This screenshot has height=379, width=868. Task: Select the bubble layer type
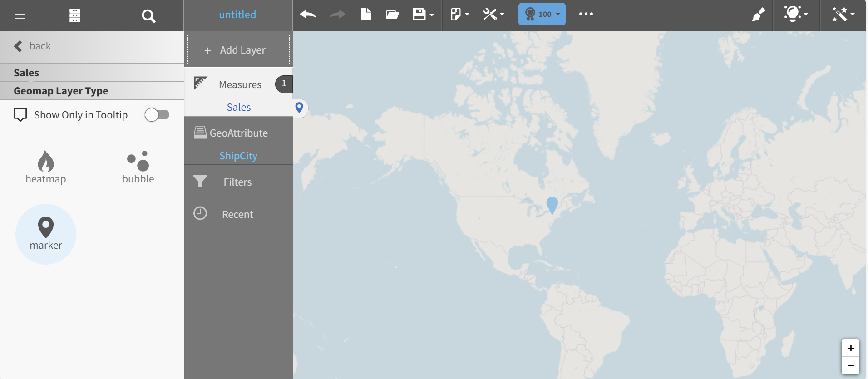138,167
